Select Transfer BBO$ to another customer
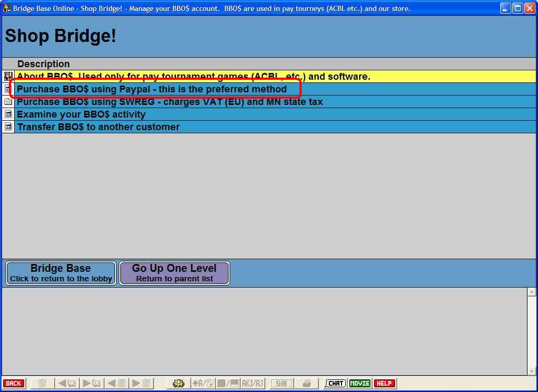 point(275,127)
